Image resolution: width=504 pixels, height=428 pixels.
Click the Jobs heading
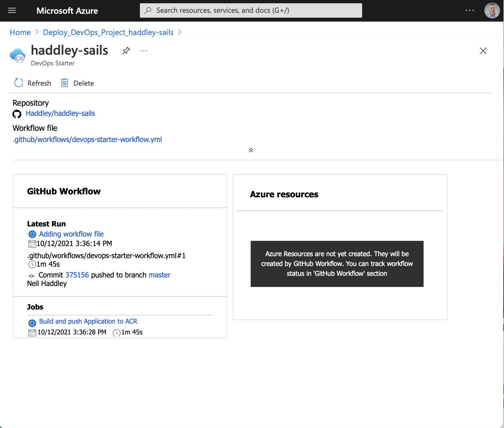point(35,307)
